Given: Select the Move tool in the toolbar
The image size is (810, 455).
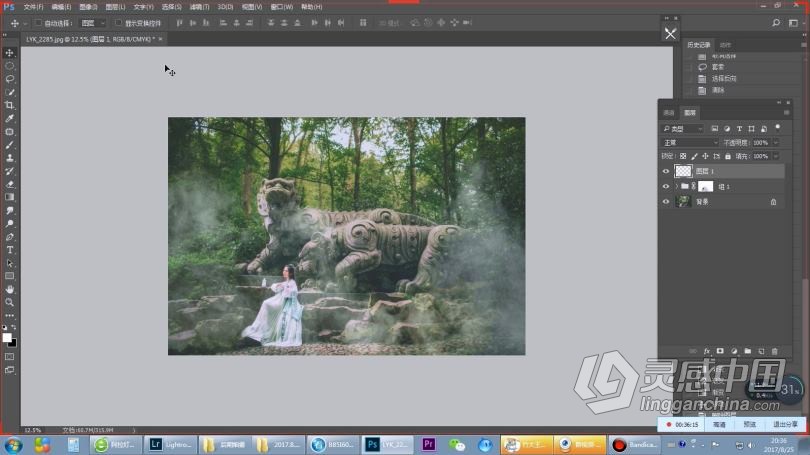Looking at the screenshot, I should (x=9, y=53).
